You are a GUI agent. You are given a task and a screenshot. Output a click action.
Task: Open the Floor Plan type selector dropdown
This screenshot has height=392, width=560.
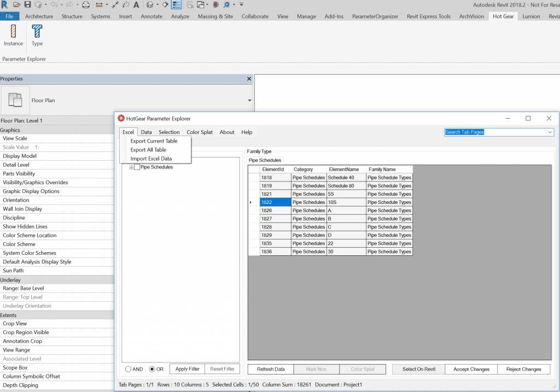coord(249,101)
